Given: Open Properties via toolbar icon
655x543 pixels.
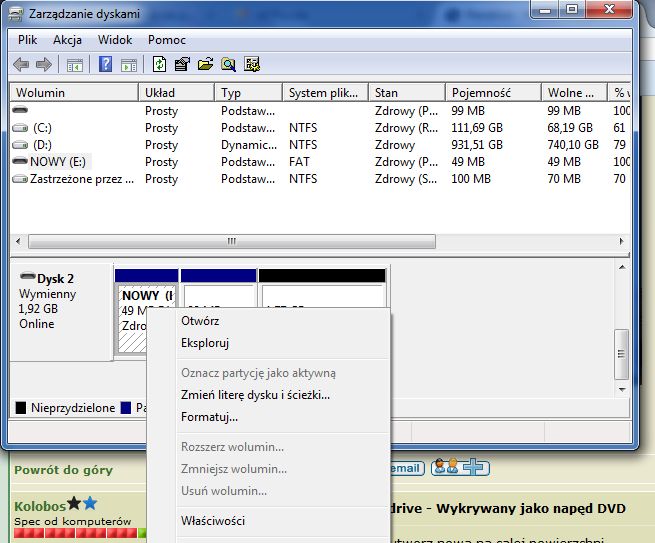Looking at the screenshot, I should coord(182,64).
